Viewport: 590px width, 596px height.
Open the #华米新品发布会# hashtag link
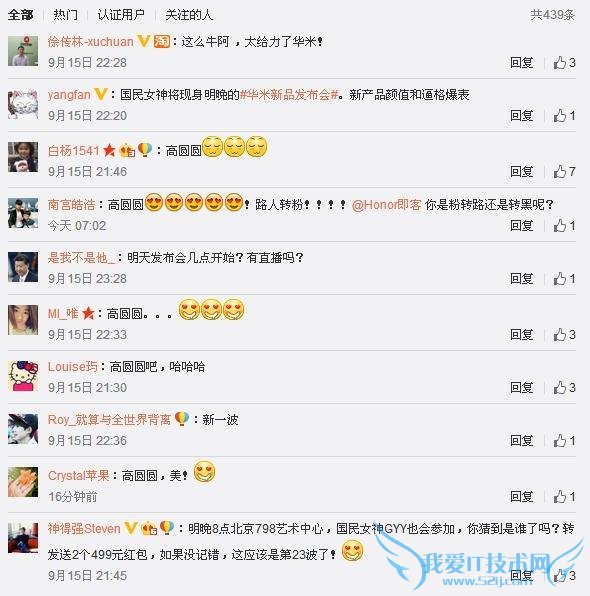point(289,94)
